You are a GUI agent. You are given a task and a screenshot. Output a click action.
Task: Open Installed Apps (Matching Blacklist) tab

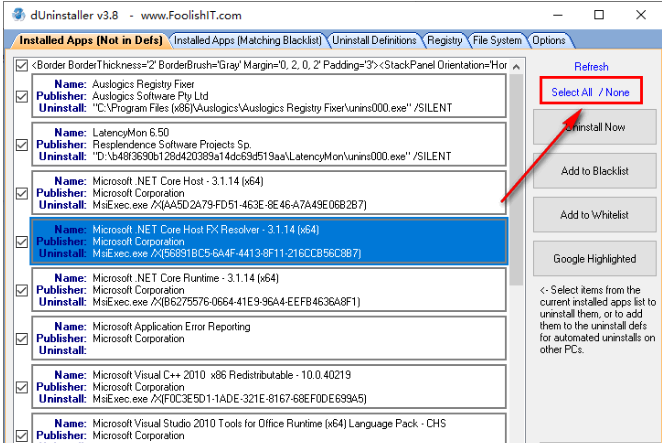248,40
